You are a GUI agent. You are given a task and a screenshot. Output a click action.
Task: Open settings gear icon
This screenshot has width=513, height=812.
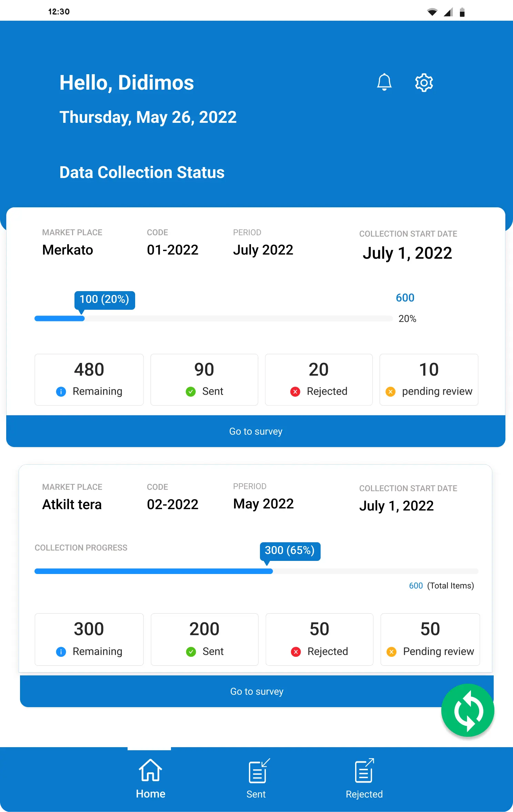coord(424,82)
